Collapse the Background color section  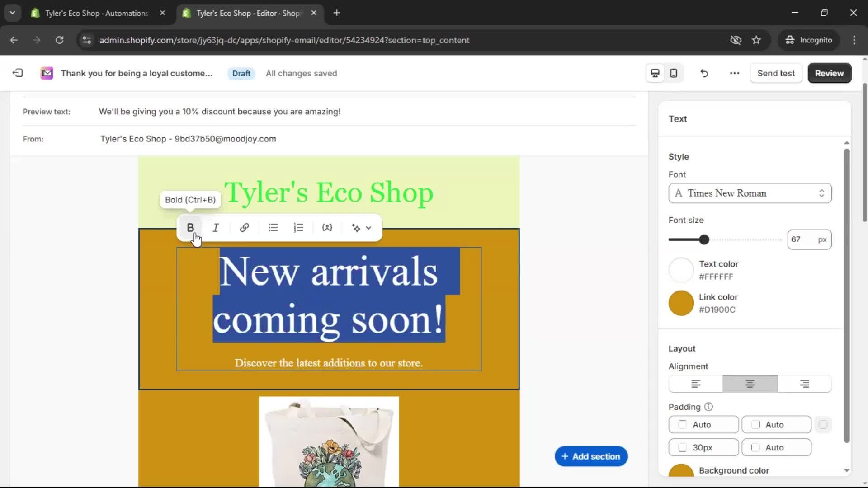coord(846,471)
